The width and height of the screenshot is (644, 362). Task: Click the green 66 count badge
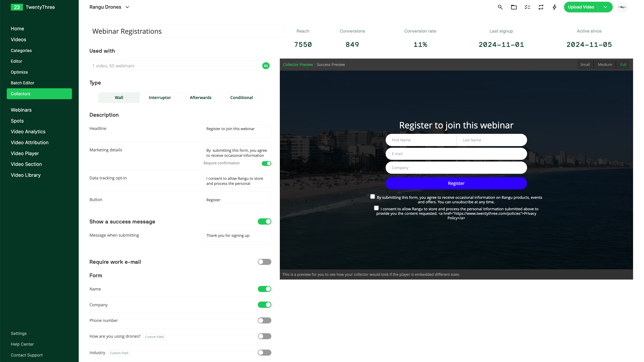[266, 66]
